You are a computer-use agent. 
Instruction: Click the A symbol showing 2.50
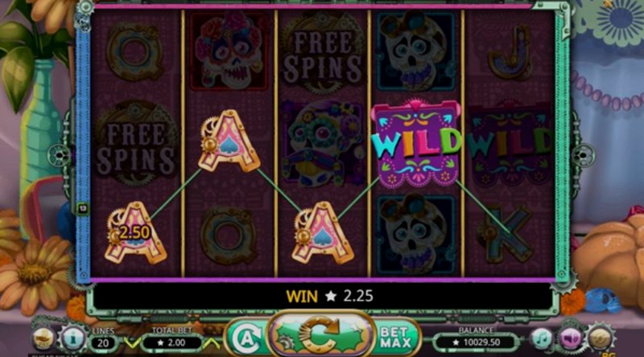[134, 232]
